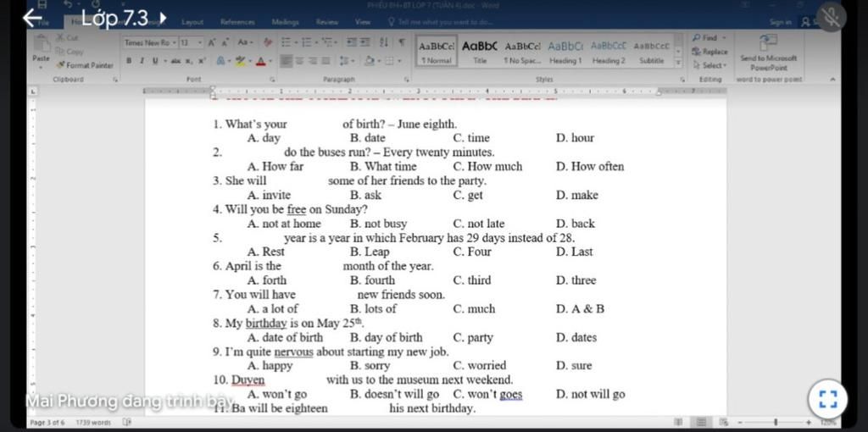Tap the fullscreen expand button

point(828,399)
